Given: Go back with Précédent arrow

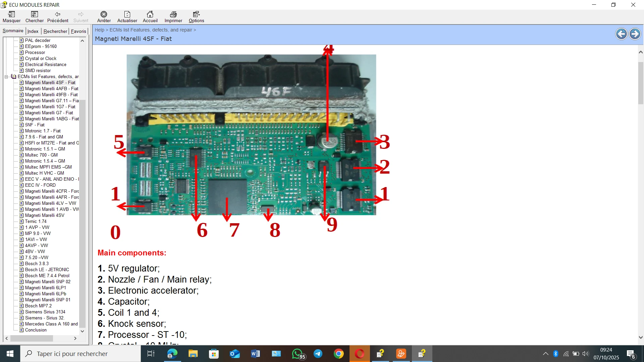Looking at the screenshot, I should [x=58, y=14].
